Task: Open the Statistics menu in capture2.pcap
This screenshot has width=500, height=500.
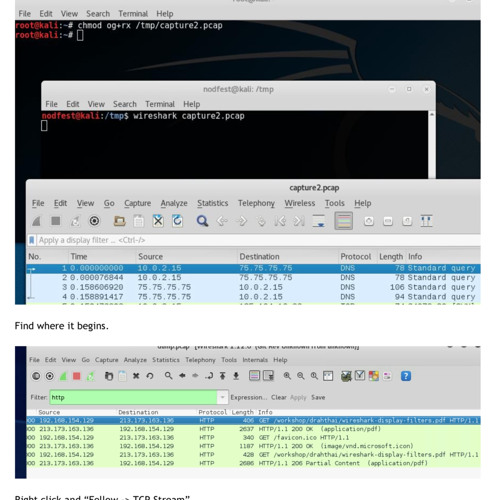Action: click(213, 203)
